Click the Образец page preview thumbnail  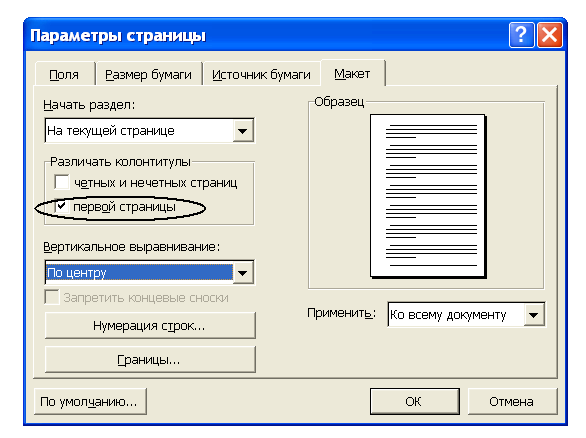[428, 196]
